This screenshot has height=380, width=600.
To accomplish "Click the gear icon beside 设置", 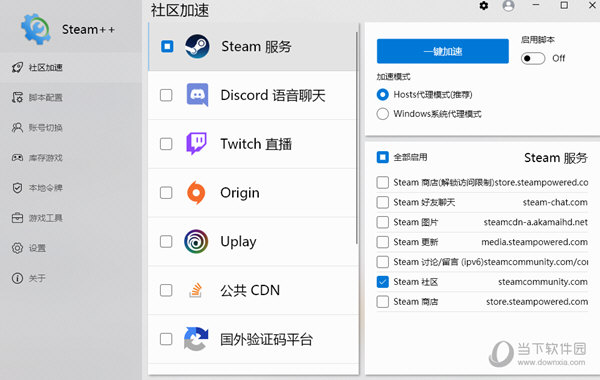I will click(17, 248).
